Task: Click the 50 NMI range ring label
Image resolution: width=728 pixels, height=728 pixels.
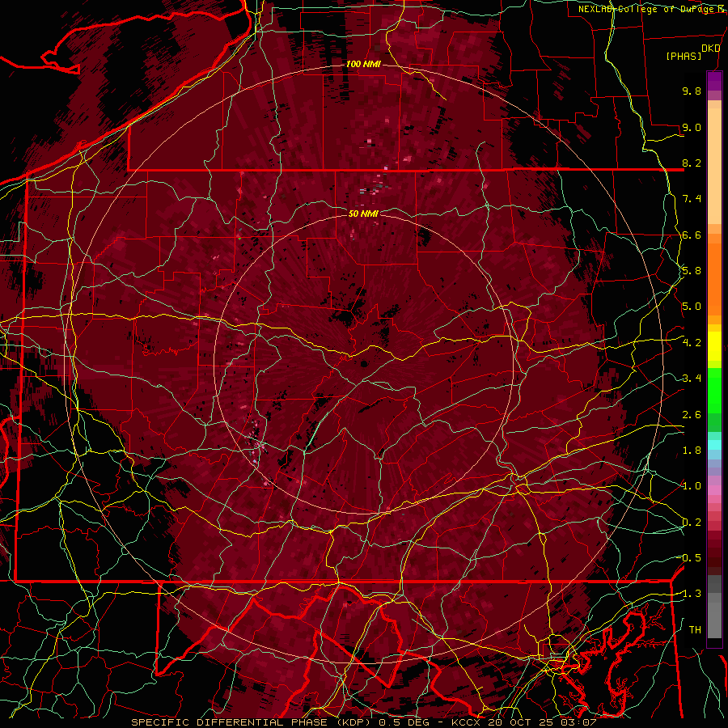Action: point(363,214)
